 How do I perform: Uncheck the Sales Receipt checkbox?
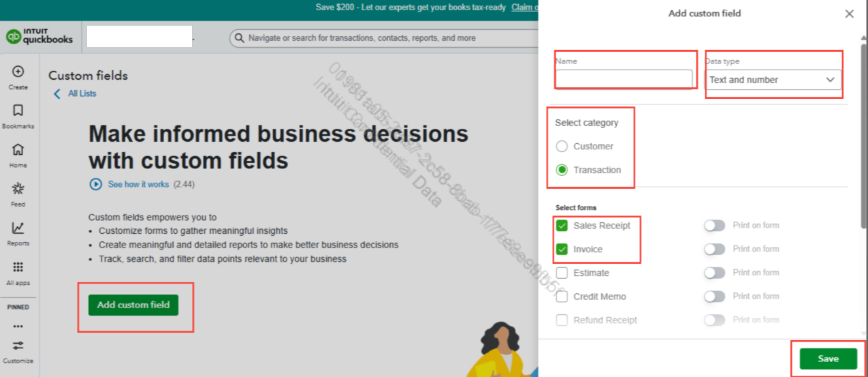[x=562, y=226]
